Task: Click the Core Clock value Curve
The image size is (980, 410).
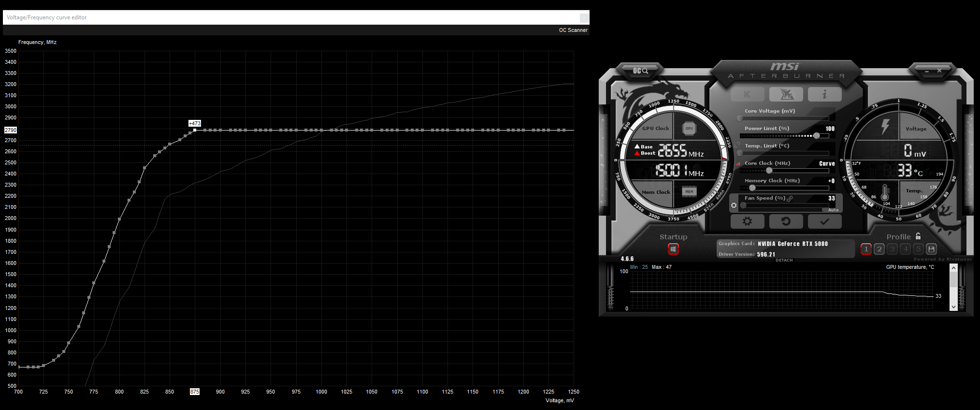Action: click(x=827, y=163)
